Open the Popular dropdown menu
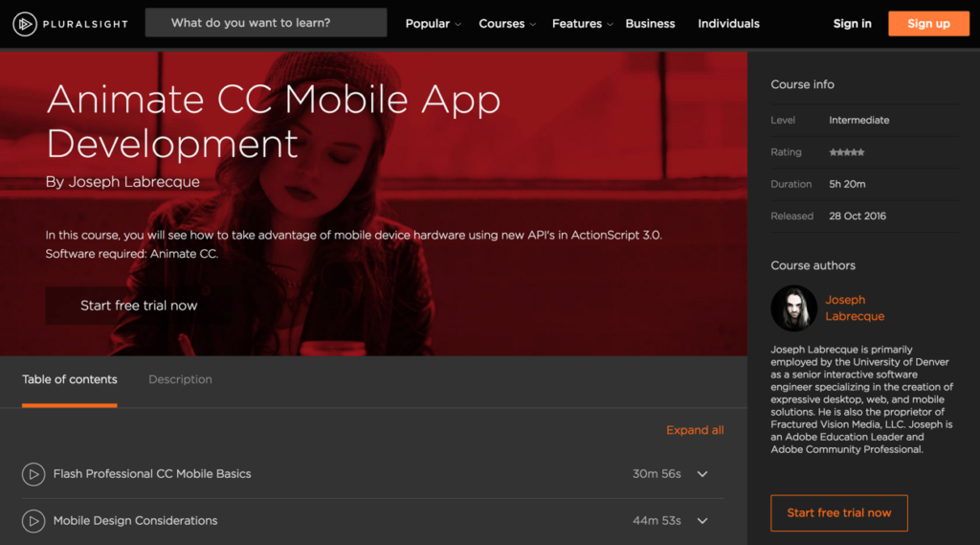The width and height of the screenshot is (980, 545). 434,24
